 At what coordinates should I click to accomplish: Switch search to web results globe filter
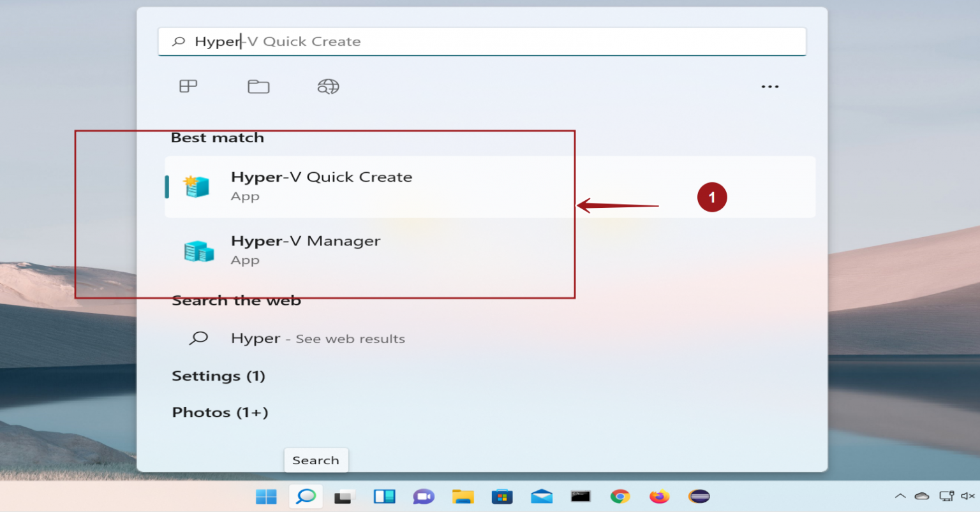point(328,86)
